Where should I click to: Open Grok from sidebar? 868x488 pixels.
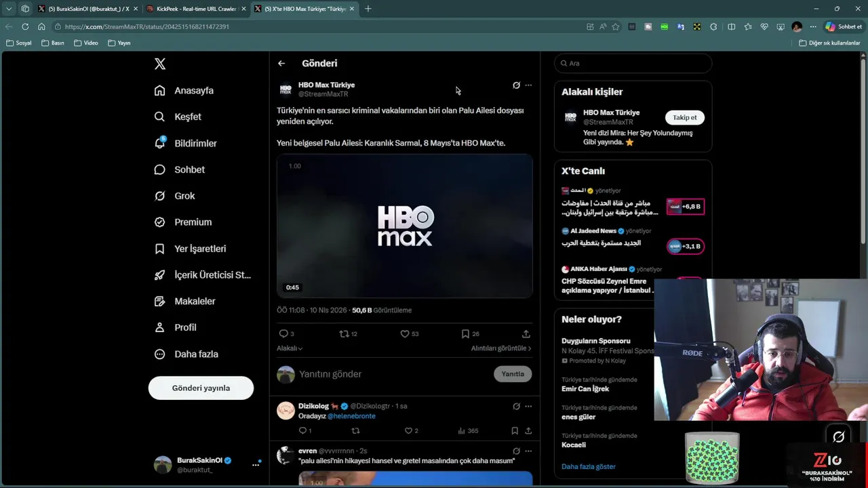point(175,196)
